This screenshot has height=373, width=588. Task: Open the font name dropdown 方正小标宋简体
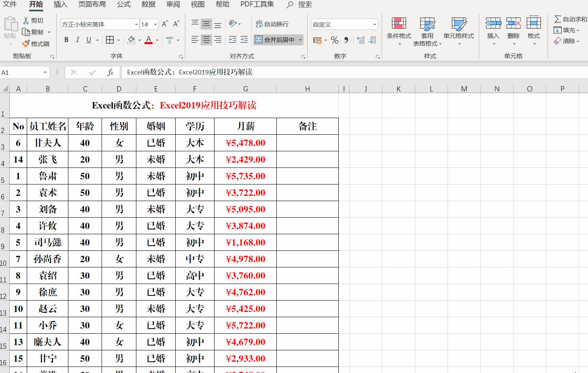click(x=136, y=25)
